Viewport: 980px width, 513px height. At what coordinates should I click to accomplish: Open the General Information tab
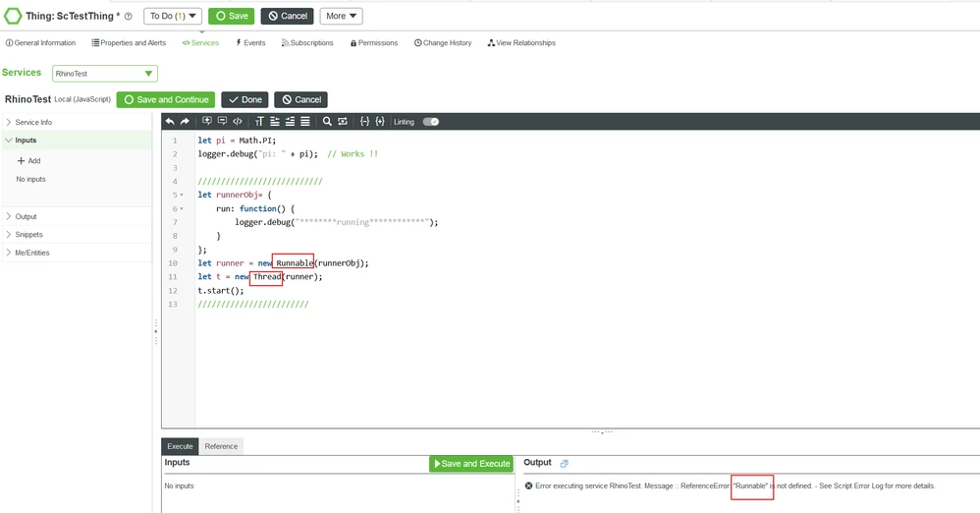tap(40, 42)
